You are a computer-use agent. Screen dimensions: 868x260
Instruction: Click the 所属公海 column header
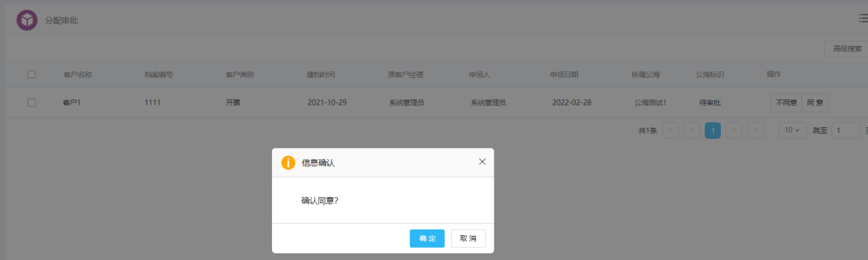(x=646, y=74)
